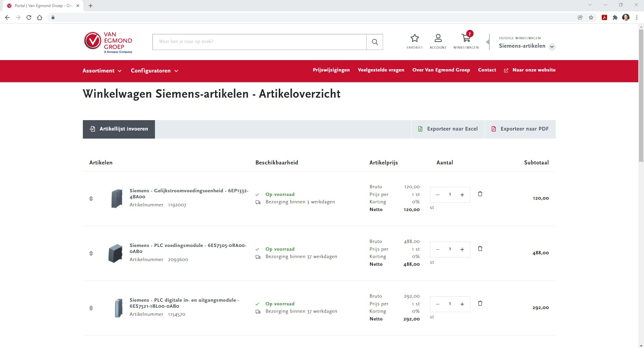Open the tab search chevron
The width and height of the screenshot is (644, 348).
[x=590, y=5]
